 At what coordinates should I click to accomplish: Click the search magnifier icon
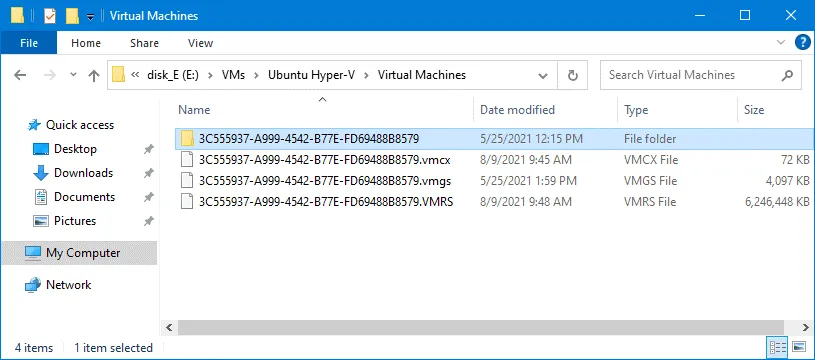coord(787,76)
